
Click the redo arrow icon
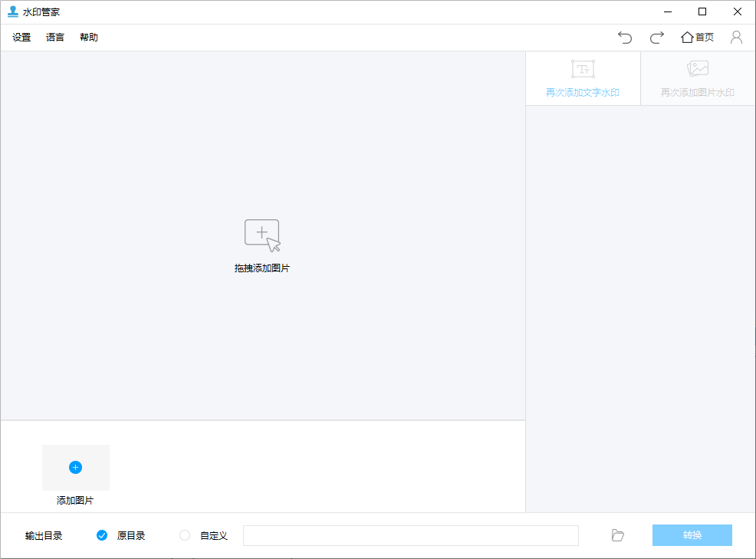point(656,37)
